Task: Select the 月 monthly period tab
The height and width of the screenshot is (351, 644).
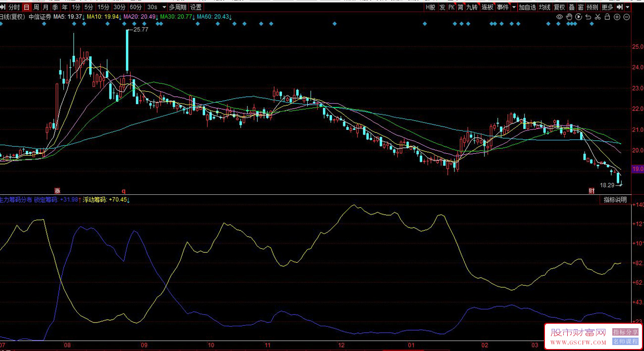Action: coord(46,7)
